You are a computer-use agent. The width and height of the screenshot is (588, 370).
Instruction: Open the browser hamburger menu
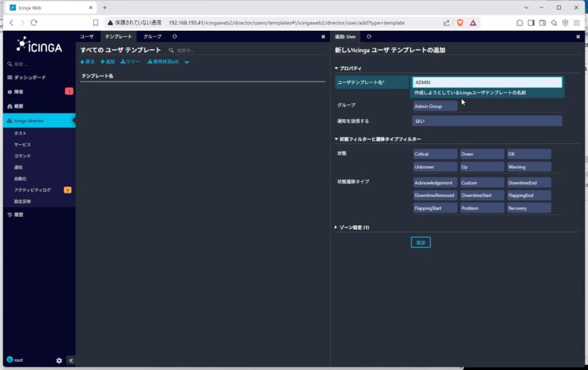click(x=577, y=23)
